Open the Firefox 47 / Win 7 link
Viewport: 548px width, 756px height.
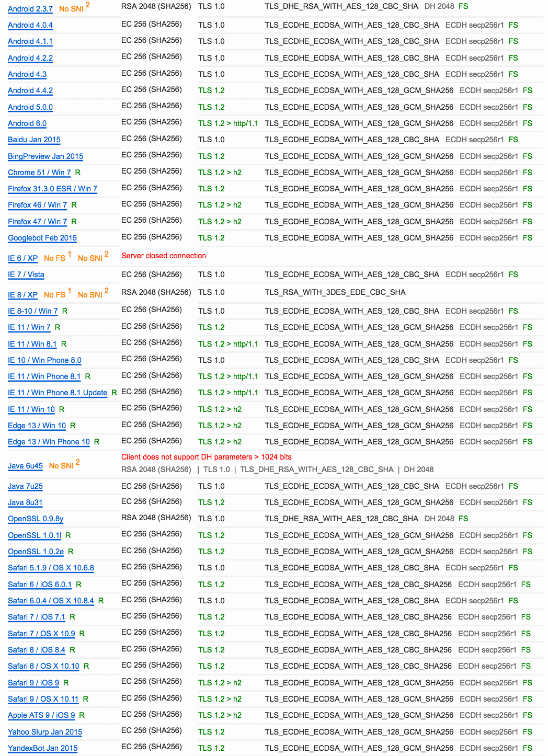pos(38,222)
